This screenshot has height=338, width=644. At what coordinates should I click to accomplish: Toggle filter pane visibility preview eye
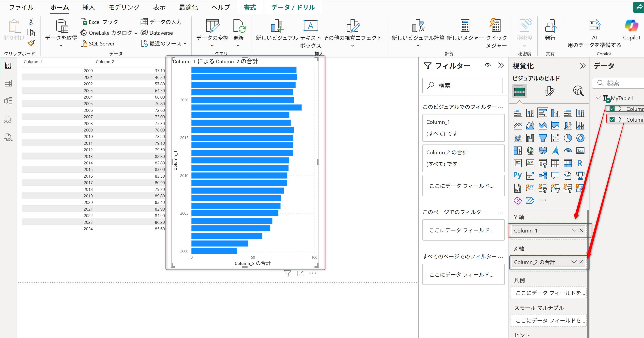[488, 65]
